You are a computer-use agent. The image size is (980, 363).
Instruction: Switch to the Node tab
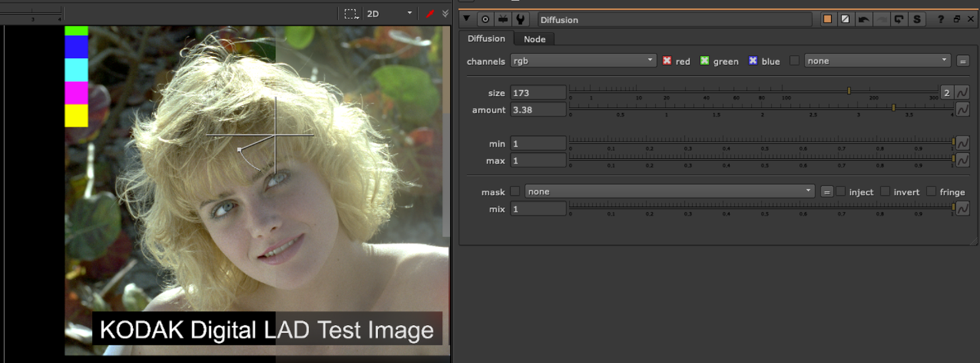[x=534, y=39]
